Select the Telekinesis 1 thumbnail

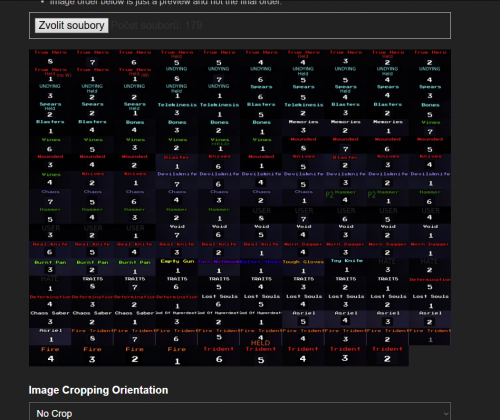point(219,110)
